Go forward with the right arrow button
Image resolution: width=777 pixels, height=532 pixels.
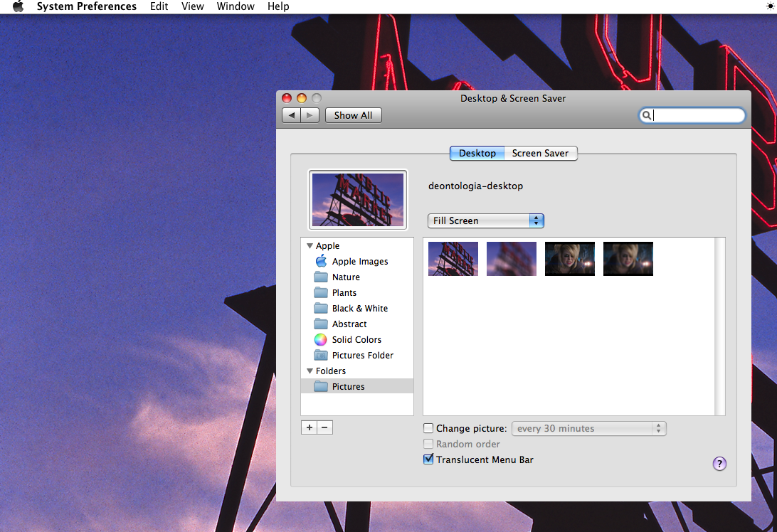pyautogui.click(x=310, y=115)
